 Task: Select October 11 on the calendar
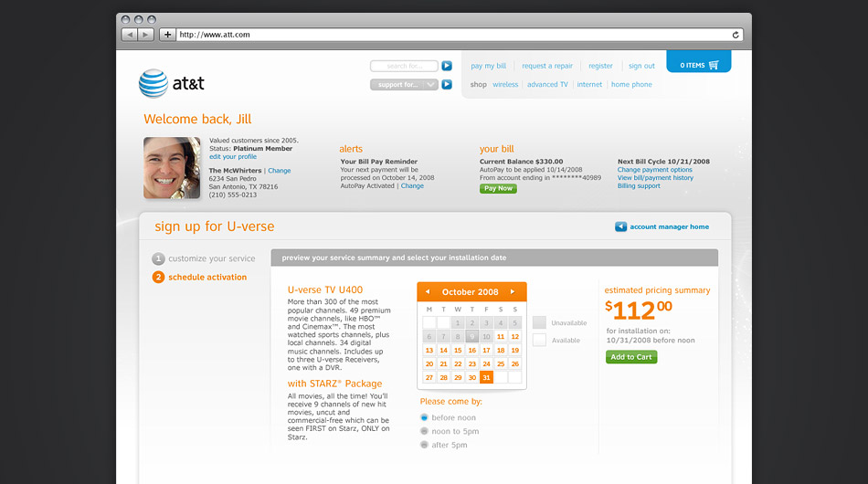coord(501,336)
